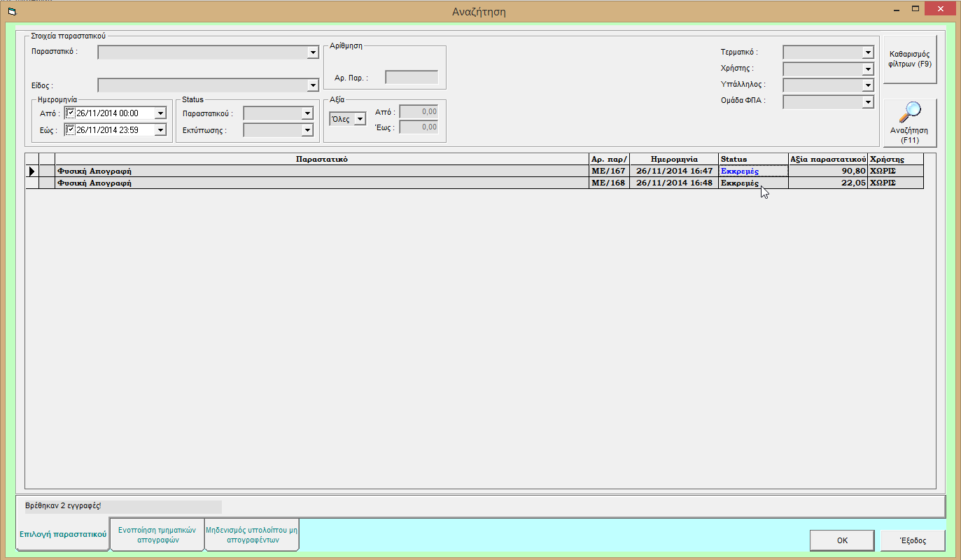Click row arrow indicator for ME/167
This screenshot has height=560, width=961.
[x=32, y=171]
